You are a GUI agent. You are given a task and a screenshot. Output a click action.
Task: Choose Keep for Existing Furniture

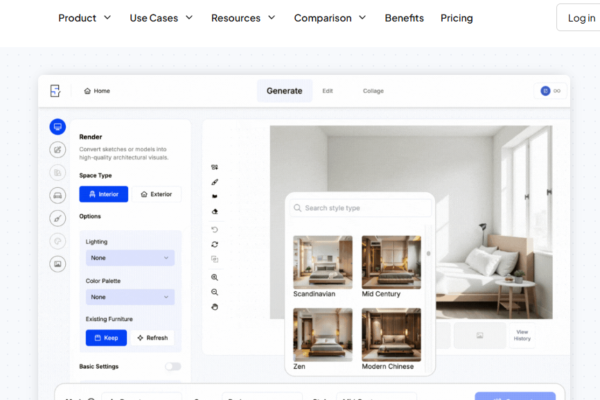[106, 338]
